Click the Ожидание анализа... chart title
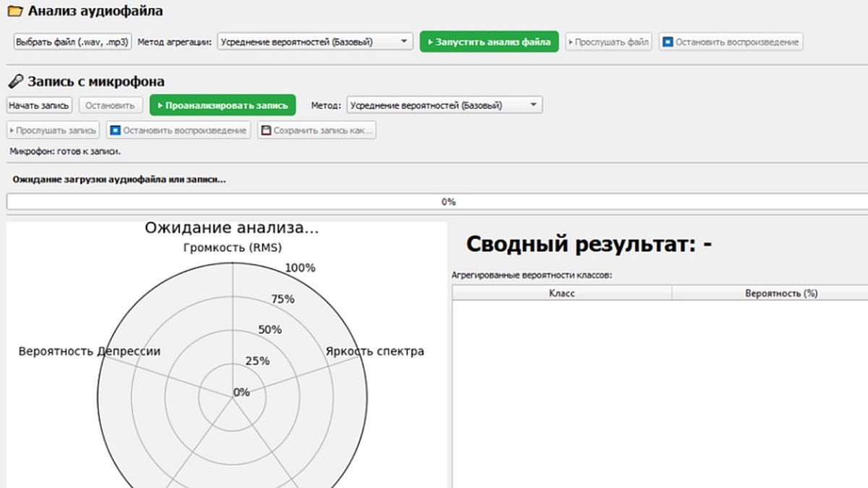The image size is (868, 488). tap(231, 228)
